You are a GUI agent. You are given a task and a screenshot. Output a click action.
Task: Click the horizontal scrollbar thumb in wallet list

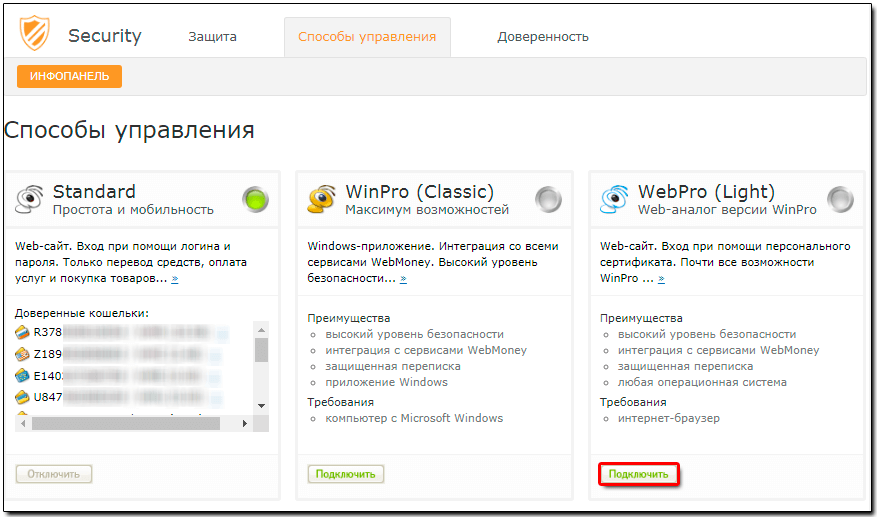126,424
